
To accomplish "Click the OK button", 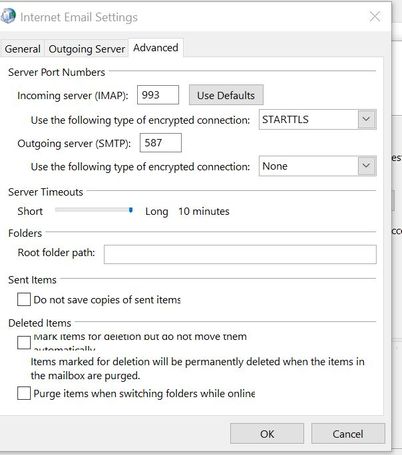I will pos(267,434).
